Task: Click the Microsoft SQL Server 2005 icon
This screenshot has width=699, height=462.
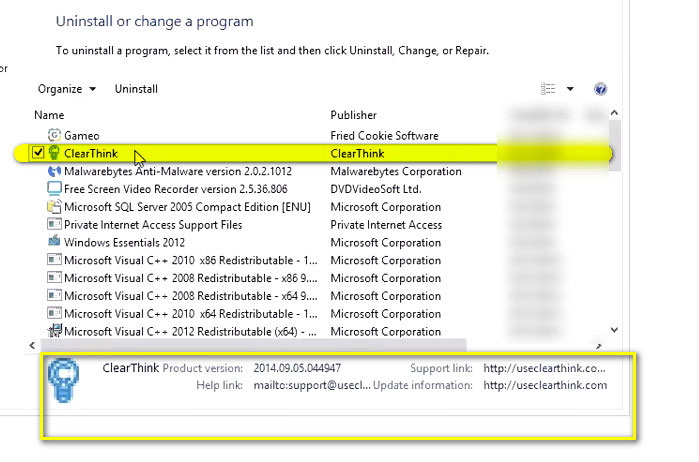Action: coord(54,207)
